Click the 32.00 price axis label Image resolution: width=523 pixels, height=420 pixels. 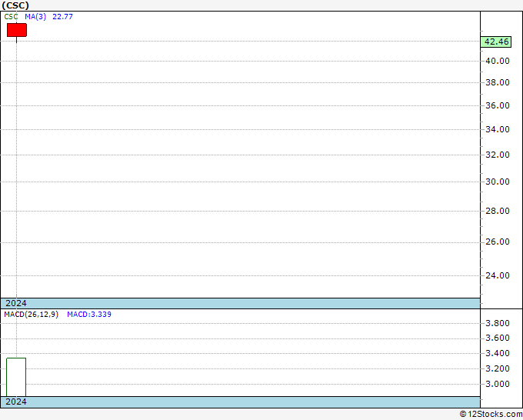pos(498,155)
